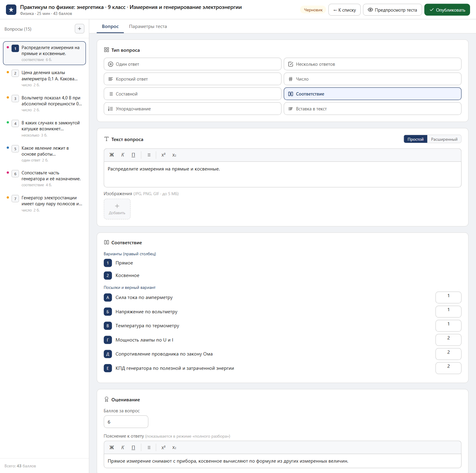Select 'Составной' question type
The image size is (476, 473).
[192, 94]
